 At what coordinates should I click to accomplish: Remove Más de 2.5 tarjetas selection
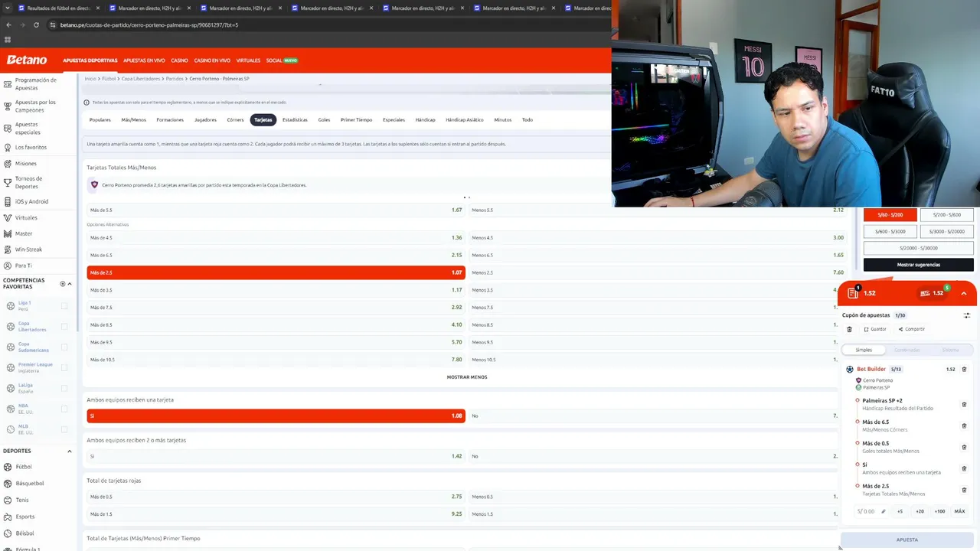[964, 490]
